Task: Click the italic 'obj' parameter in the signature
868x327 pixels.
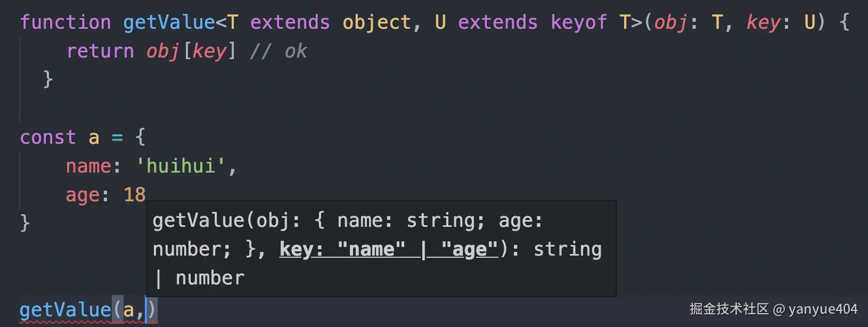Action: (x=671, y=22)
